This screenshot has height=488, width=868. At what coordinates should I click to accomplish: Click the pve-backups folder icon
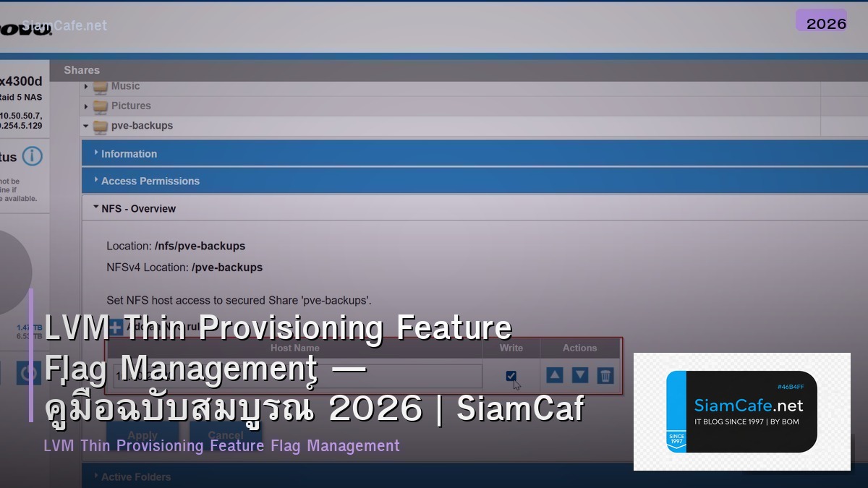coord(101,125)
